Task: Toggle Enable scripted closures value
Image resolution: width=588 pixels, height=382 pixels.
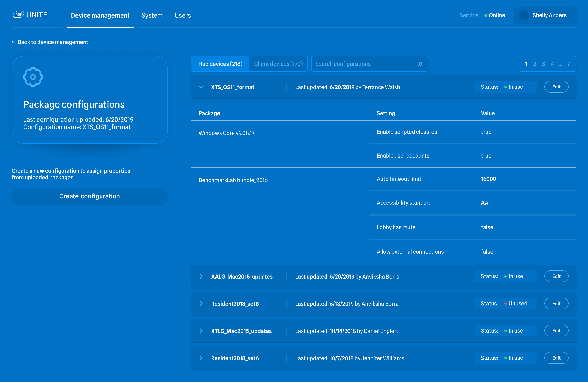Action: (x=486, y=132)
